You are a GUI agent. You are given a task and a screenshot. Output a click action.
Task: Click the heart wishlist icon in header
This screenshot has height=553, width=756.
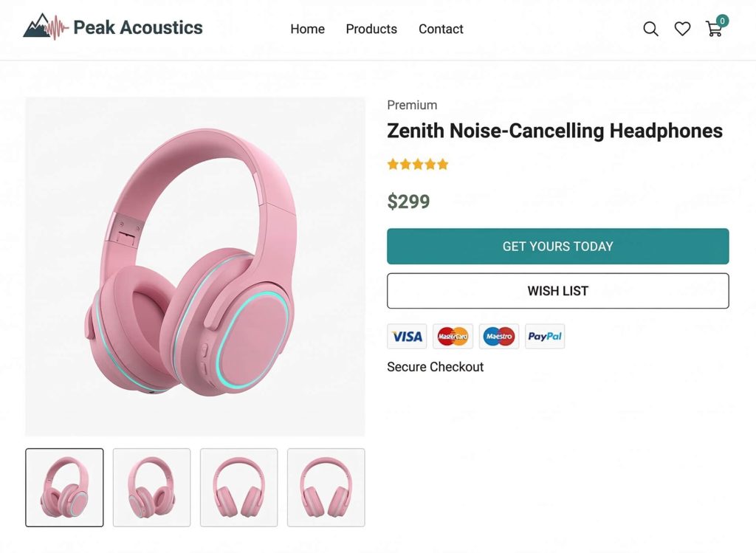point(682,29)
